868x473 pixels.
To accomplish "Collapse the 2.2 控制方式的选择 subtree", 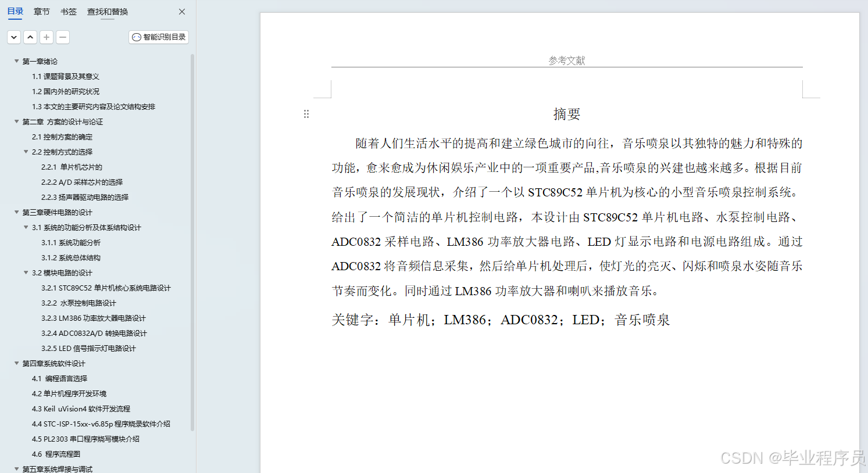I will point(26,152).
